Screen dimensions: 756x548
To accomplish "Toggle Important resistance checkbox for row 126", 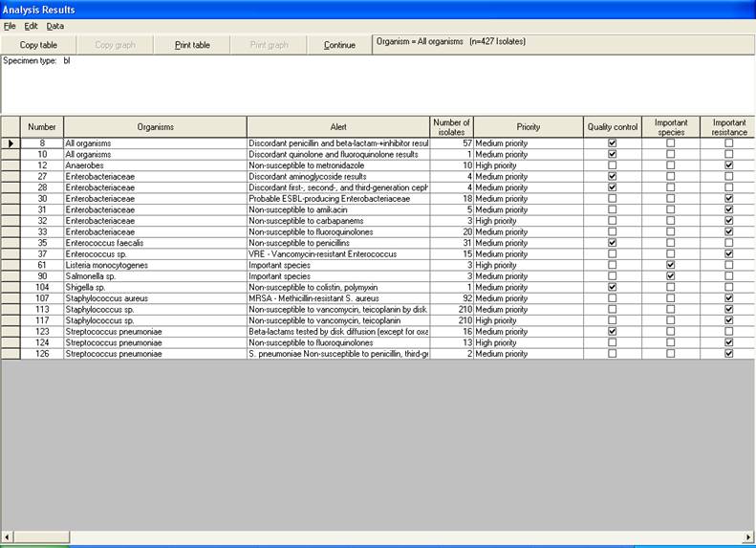I will [x=729, y=354].
